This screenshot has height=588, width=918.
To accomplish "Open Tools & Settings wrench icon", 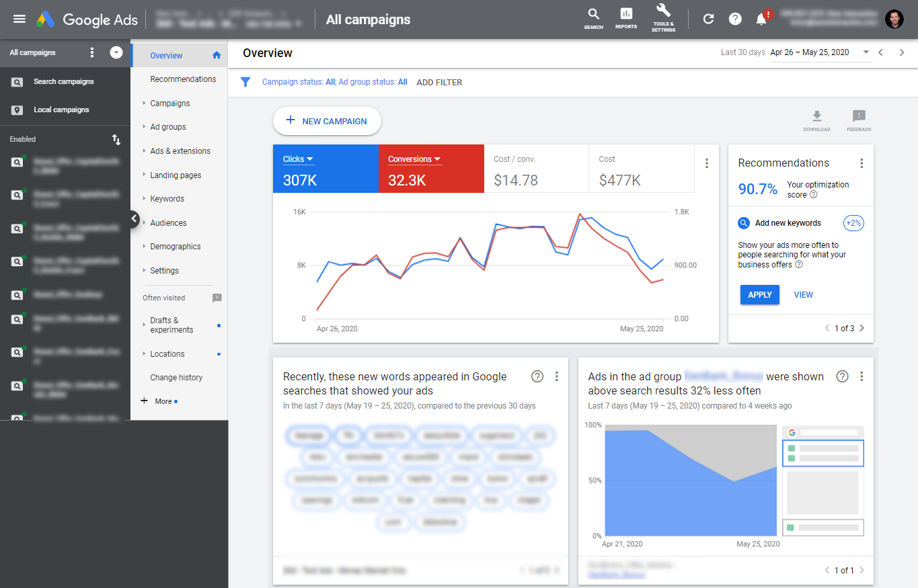I will tap(663, 11).
